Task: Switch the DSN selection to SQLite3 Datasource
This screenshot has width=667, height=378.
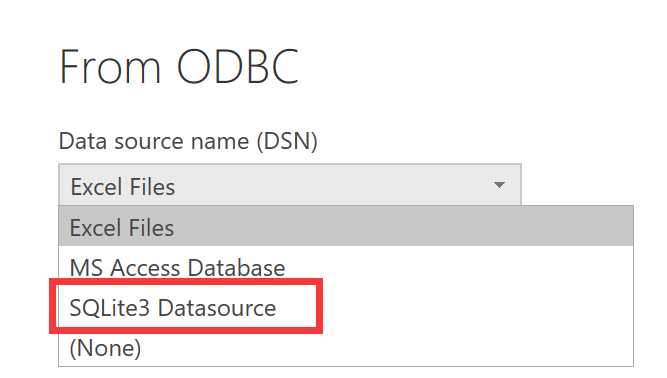Action: point(345,307)
